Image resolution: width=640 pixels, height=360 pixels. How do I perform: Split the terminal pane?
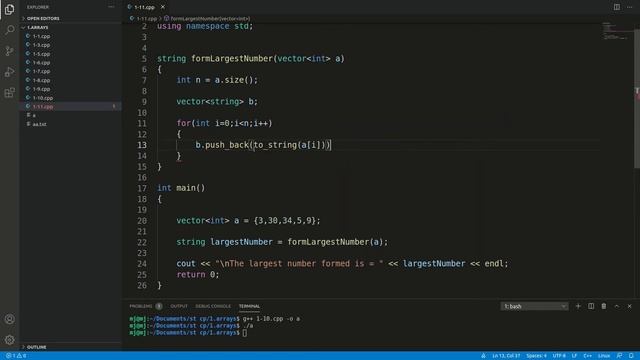point(591,306)
